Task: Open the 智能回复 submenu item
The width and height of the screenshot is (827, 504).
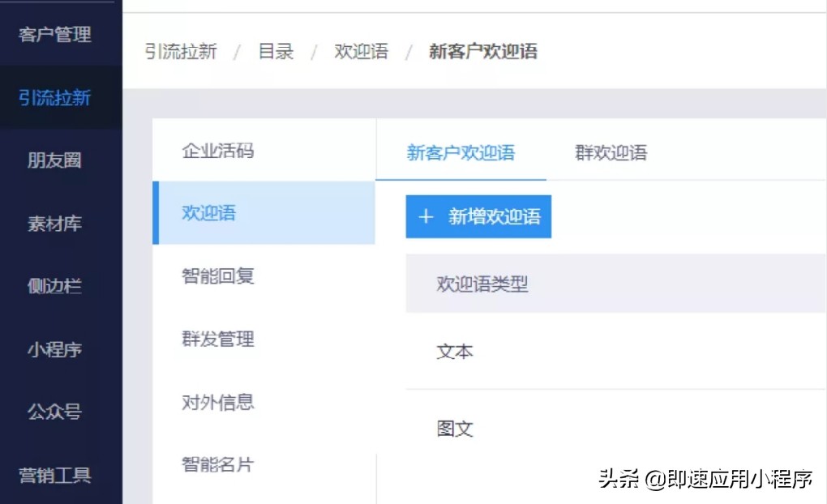Action: 217,276
